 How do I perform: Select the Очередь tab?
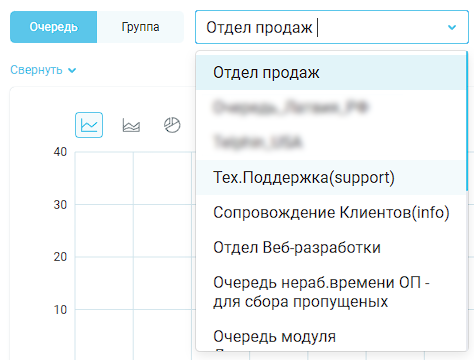pyautogui.click(x=54, y=27)
